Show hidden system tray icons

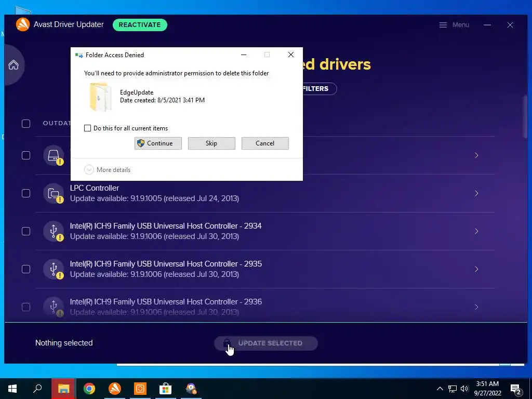[x=440, y=389]
